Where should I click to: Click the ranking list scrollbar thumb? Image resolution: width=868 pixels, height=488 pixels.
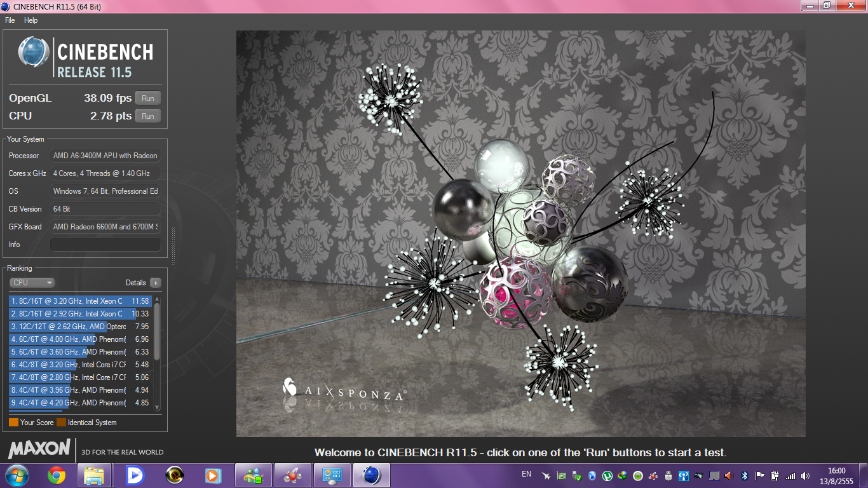click(x=157, y=331)
